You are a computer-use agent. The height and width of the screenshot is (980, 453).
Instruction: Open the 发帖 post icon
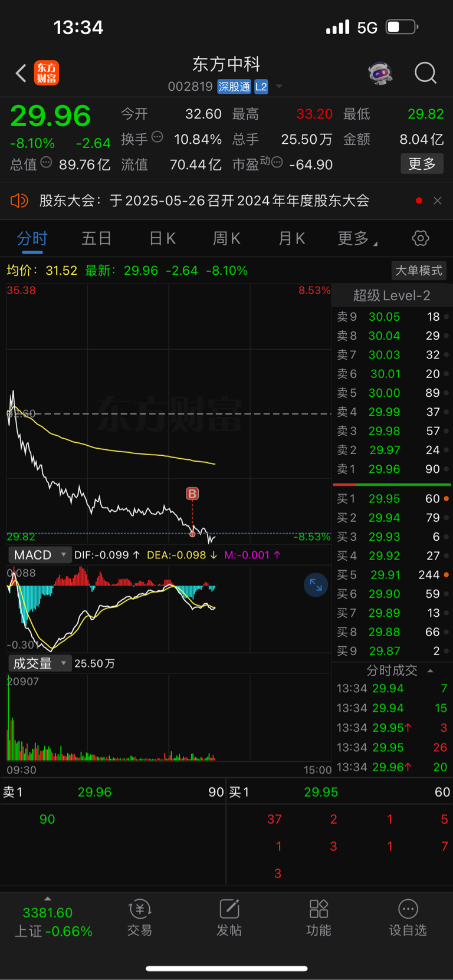tap(229, 918)
